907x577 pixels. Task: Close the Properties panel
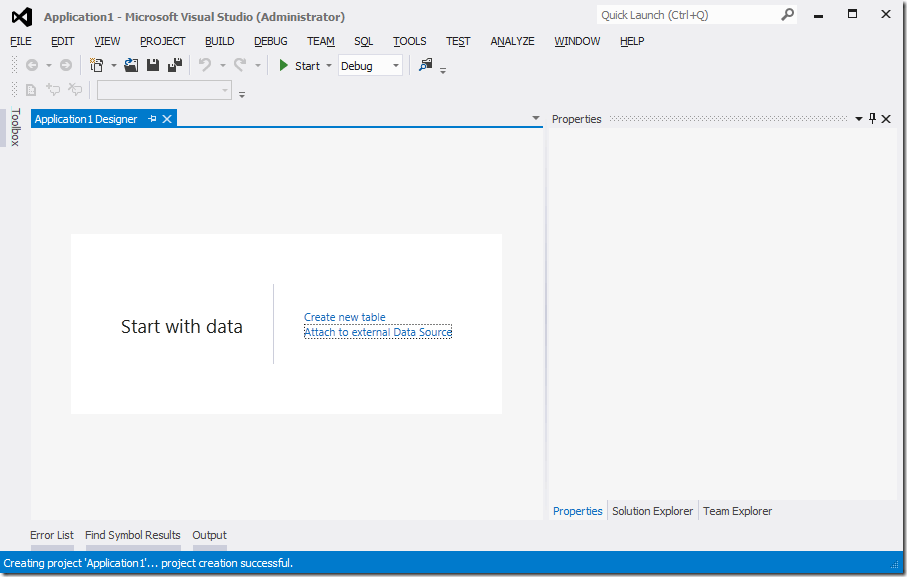[886, 119]
